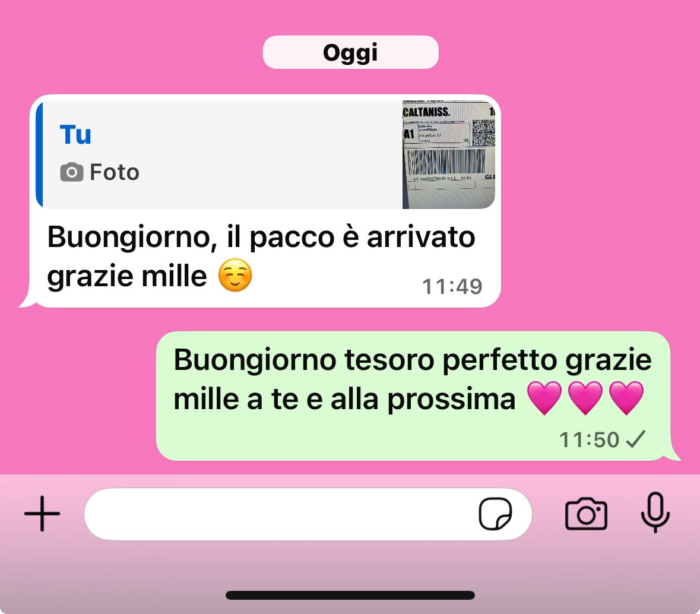The image size is (700, 614).
Task: Open the camera from the input bar
Action: pyautogui.click(x=586, y=514)
